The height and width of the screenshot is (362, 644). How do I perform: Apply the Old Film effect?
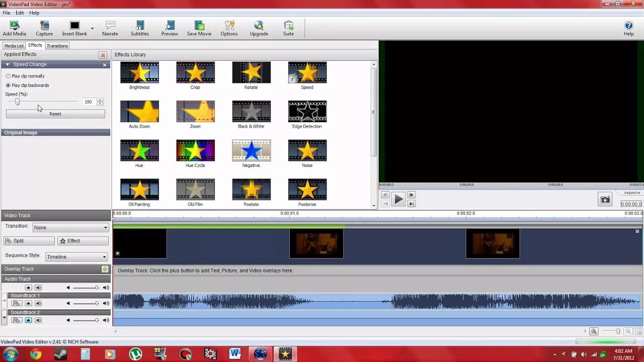click(x=195, y=193)
